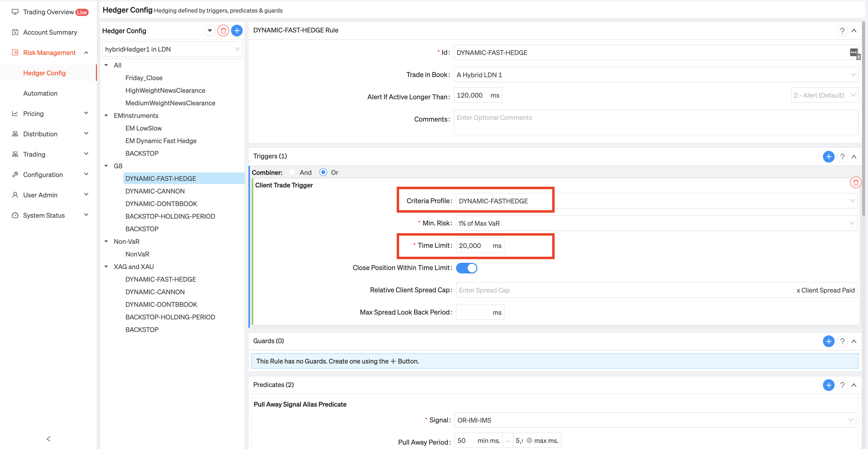Expand the Configuration menu

[86, 174]
